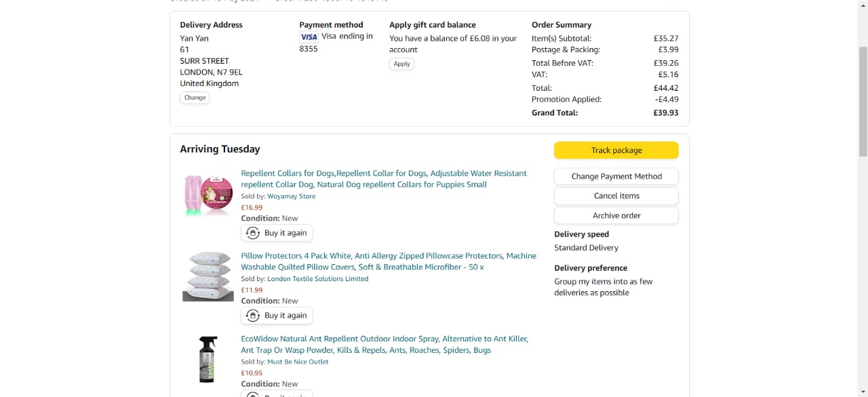Image resolution: width=868 pixels, height=397 pixels.
Task: Visit Must Be Nice Outlet seller page
Action: (298, 362)
